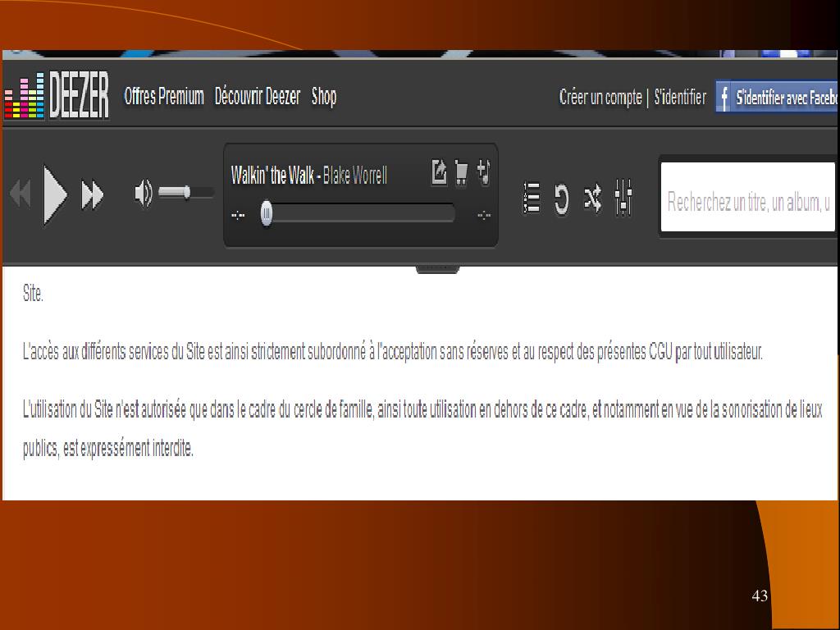Image resolution: width=840 pixels, height=630 pixels.
Task: Click Créer un compte link
Action: [600, 98]
